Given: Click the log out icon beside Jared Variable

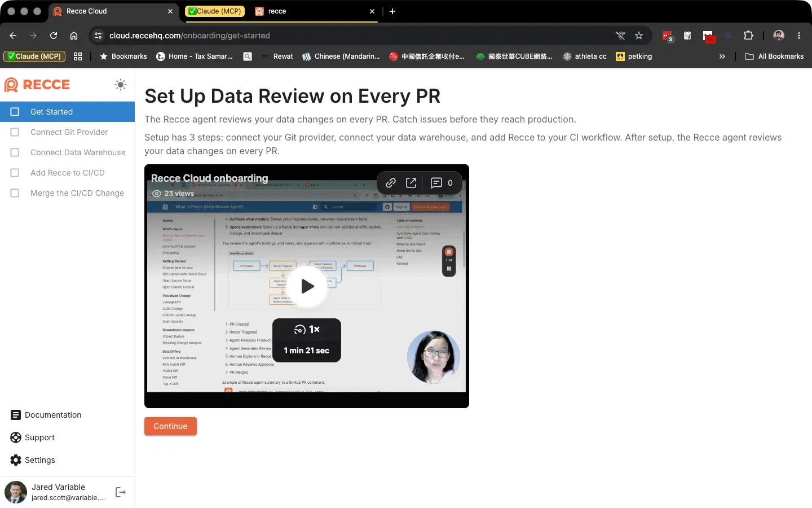Looking at the screenshot, I should click(121, 492).
